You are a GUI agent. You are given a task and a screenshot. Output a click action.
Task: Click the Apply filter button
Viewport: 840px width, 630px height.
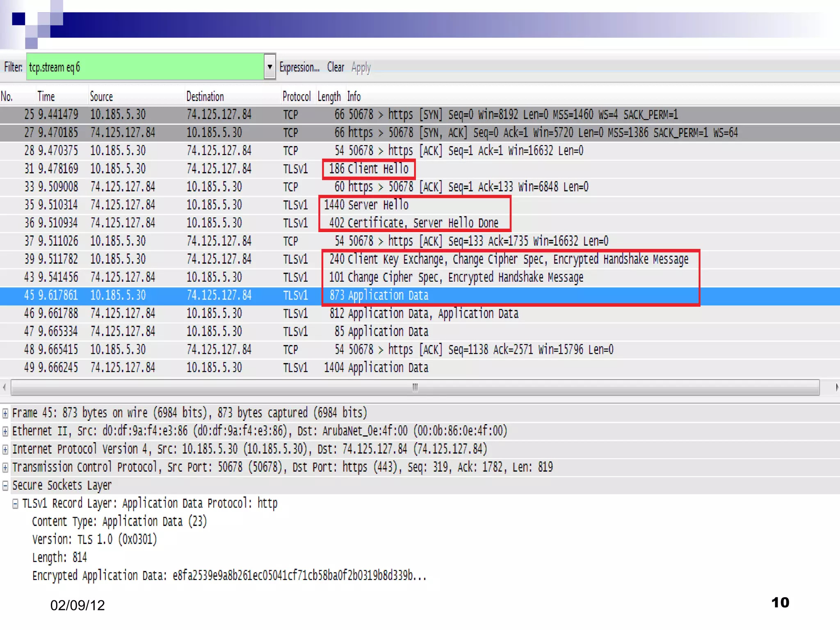pos(361,67)
